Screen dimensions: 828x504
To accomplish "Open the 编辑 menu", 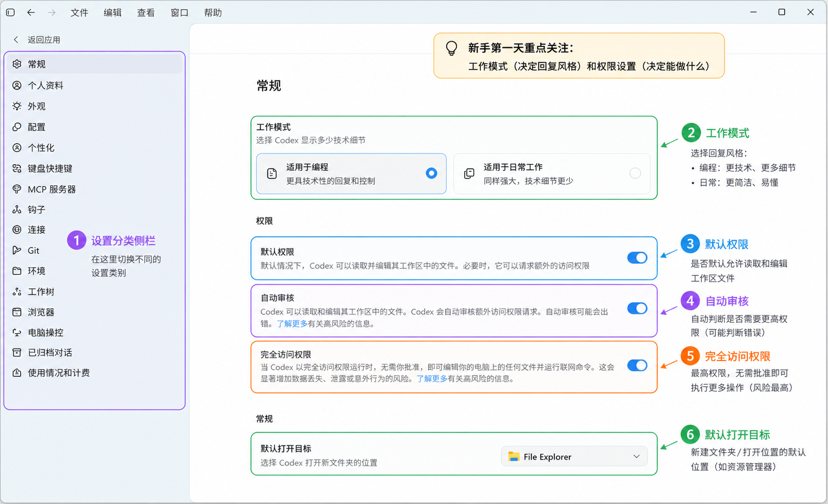I will point(112,12).
